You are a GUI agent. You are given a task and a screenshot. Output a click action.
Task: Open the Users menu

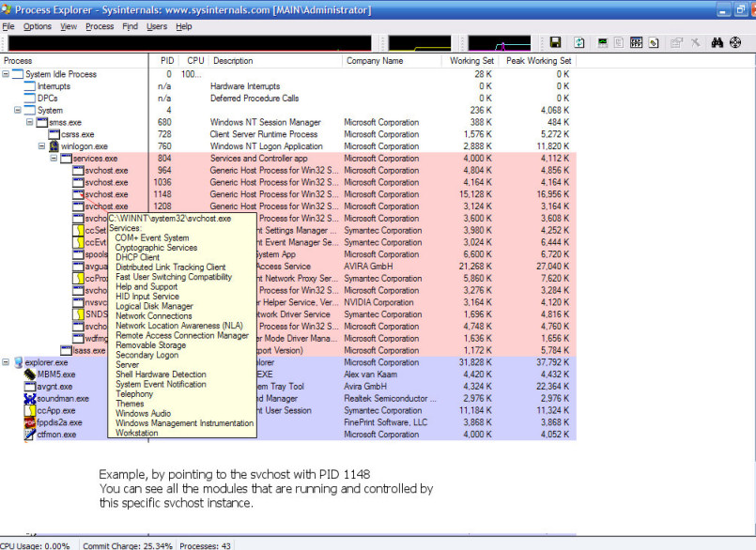(157, 26)
